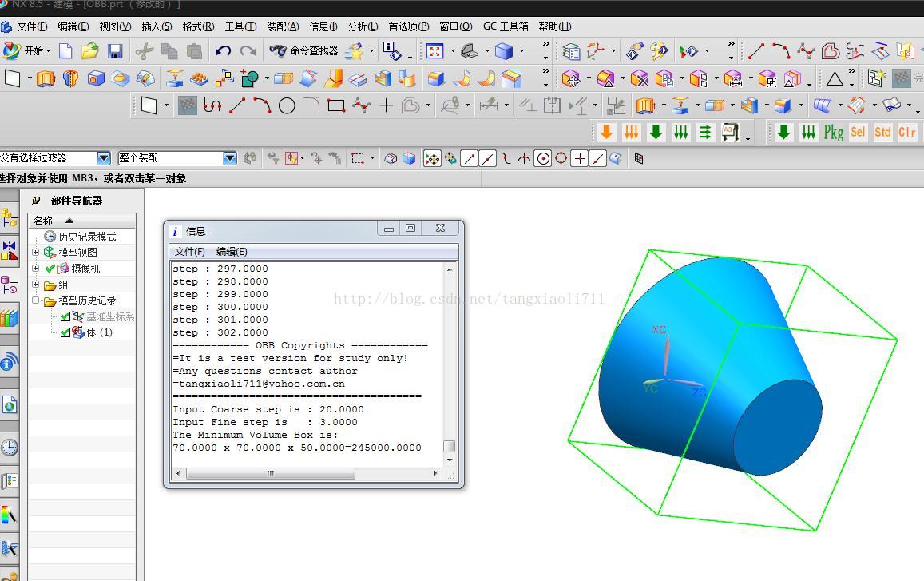The height and width of the screenshot is (581, 924).
Task: Click the Sel toolbar button
Action: click(x=858, y=132)
